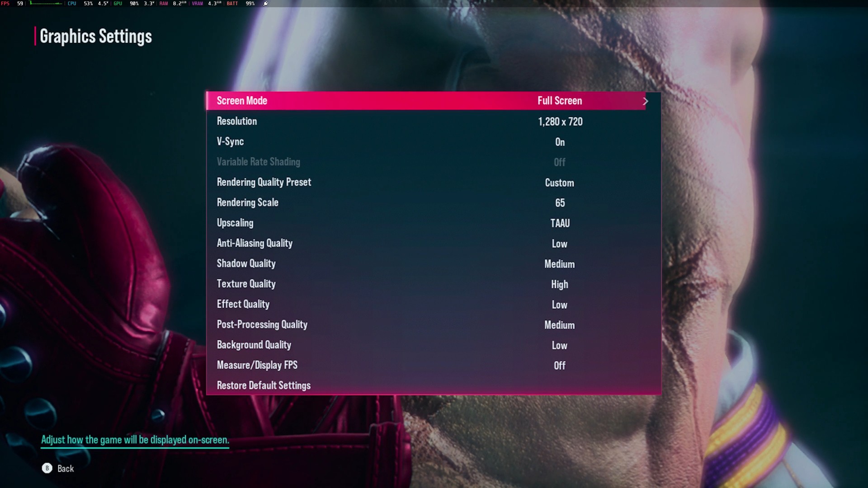Click Restore Default Settings

(x=264, y=385)
